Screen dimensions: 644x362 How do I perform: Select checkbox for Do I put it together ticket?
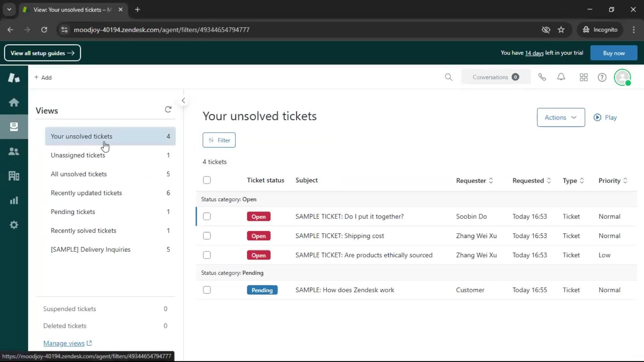point(207,217)
